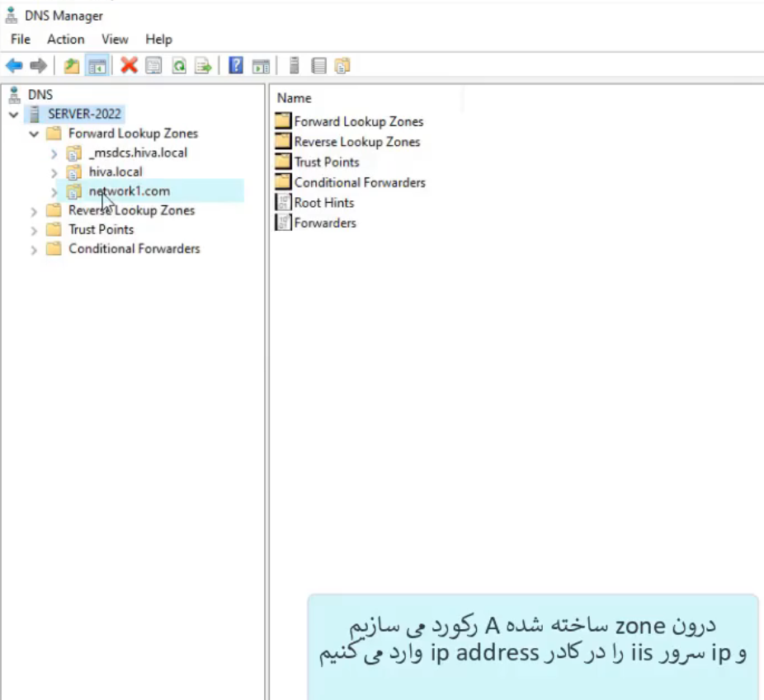764x700 pixels.
Task: Select DNS root in the tree
Action: 40,95
